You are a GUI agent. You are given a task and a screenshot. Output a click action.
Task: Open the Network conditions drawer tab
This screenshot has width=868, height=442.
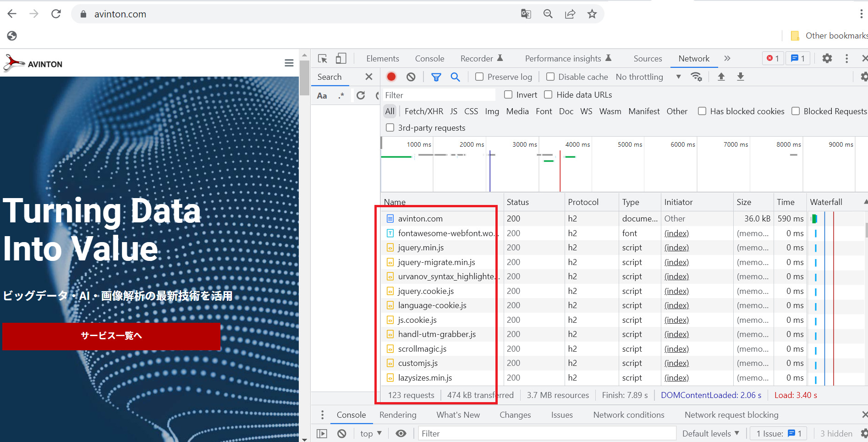pos(628,415)
